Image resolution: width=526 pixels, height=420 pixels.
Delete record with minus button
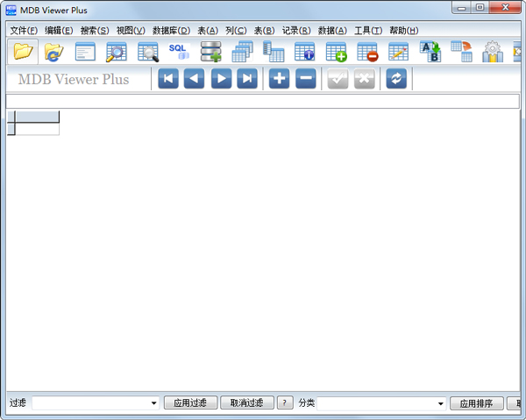pyautogui.click(x=306, y=79)
